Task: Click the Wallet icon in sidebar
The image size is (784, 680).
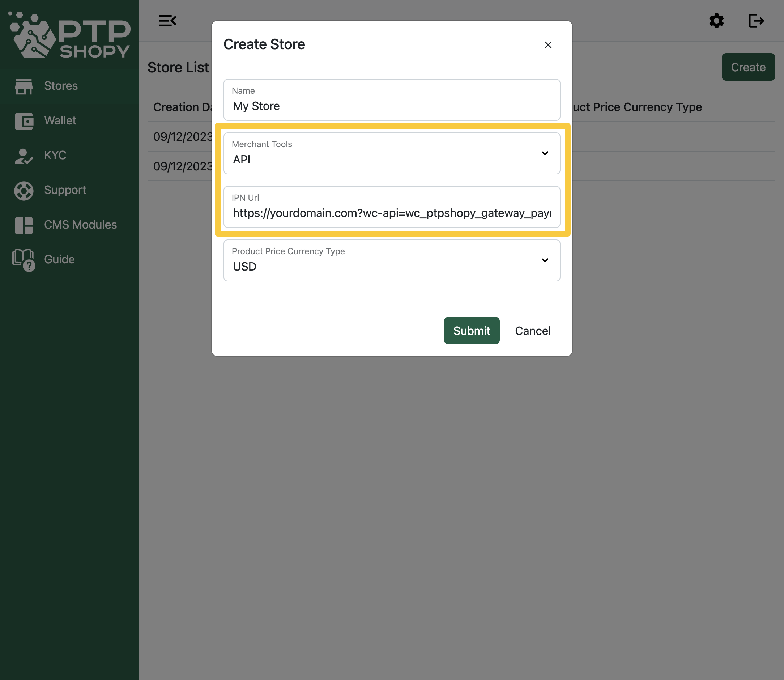Action: tap(24, 121)
